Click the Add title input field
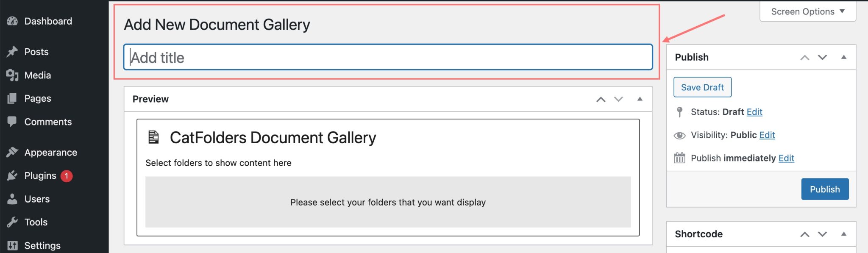This screenshot has width=868, height=253. [388, 58]
